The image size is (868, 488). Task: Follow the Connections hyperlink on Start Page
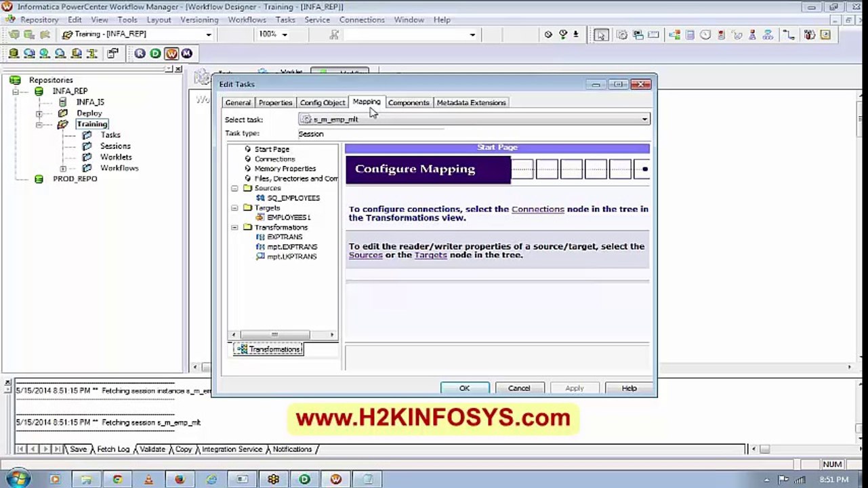click(x=537, y=209)
